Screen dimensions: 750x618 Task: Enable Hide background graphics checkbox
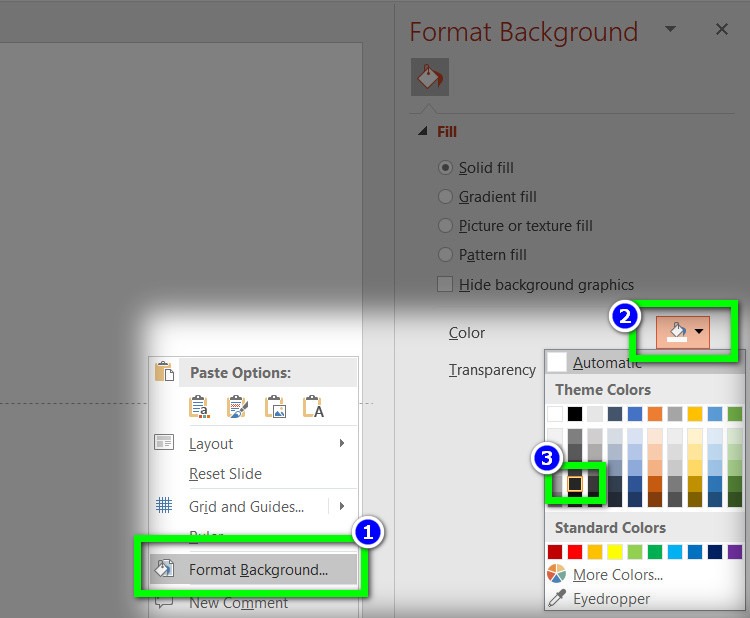coord(446,284)
